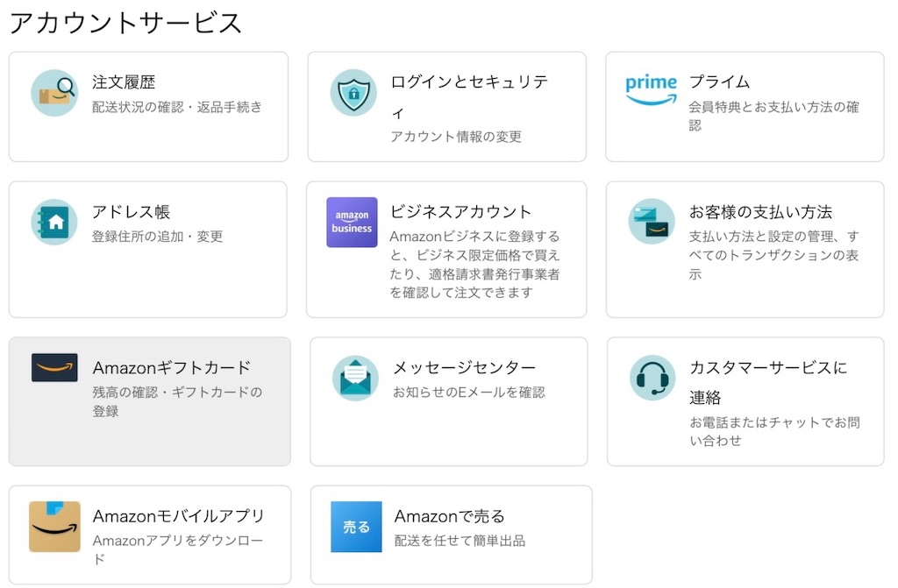Click the Amazon gift card icon
The width and height of the screenshot is (898, 588).
54,368
